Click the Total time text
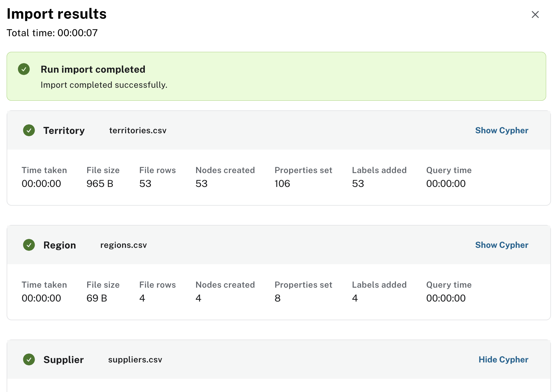The height and width of the screenshot is (392, 557). click(x=52, y=33)
